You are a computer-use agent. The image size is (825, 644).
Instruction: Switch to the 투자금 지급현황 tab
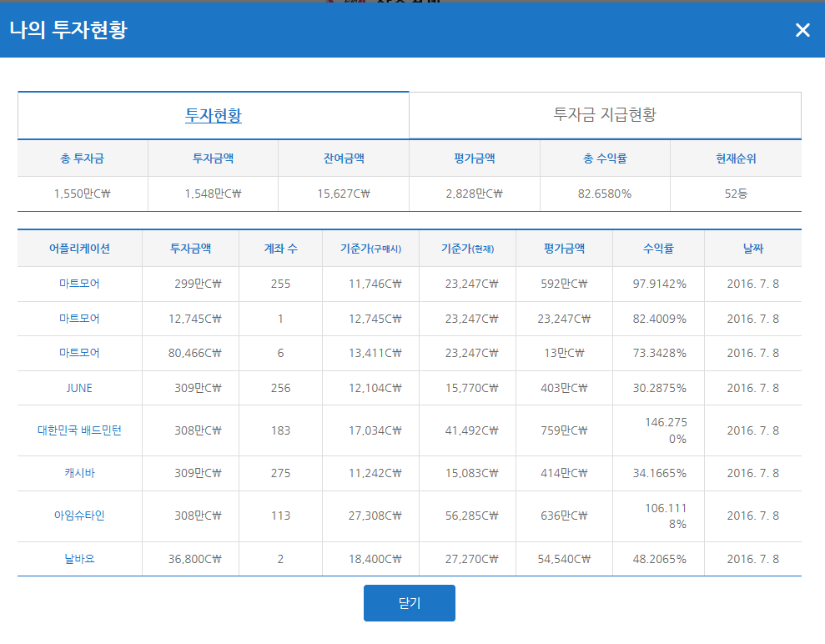point(605,115)
